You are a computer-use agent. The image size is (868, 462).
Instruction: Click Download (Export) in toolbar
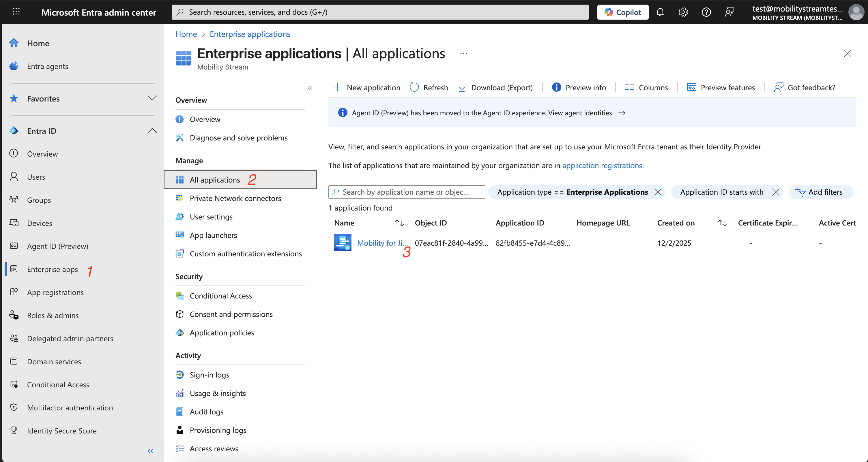495,88
